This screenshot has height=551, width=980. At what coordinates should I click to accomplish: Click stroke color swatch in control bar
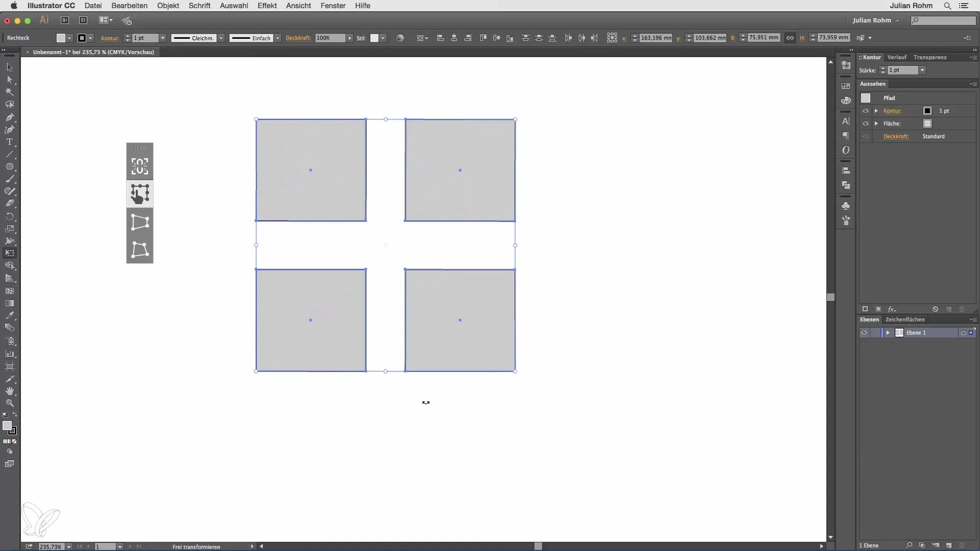82,38
